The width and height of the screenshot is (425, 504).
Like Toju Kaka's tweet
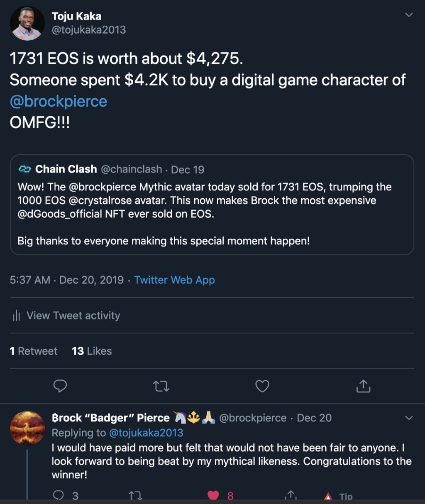click(262, 386)
